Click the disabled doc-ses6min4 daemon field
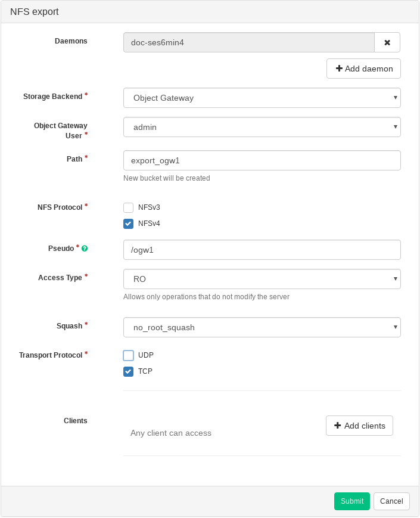This screenshot has width=420, height=518. point(248,42)
